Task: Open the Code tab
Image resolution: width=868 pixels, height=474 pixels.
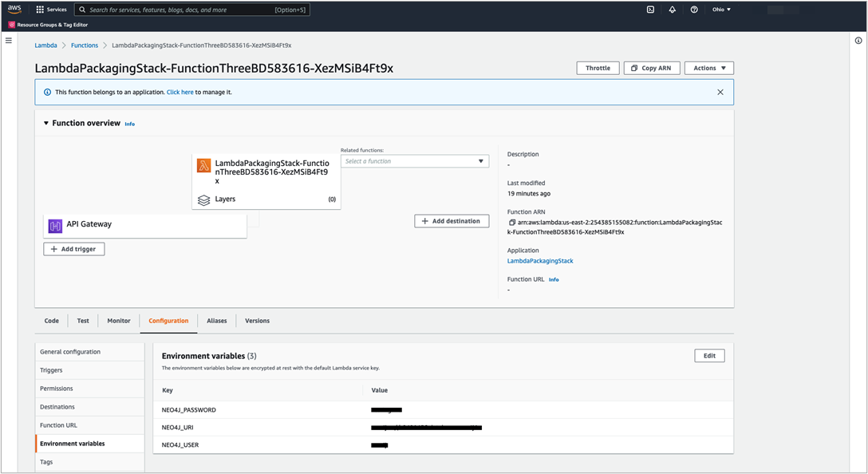Action: (x=52, y=321)
